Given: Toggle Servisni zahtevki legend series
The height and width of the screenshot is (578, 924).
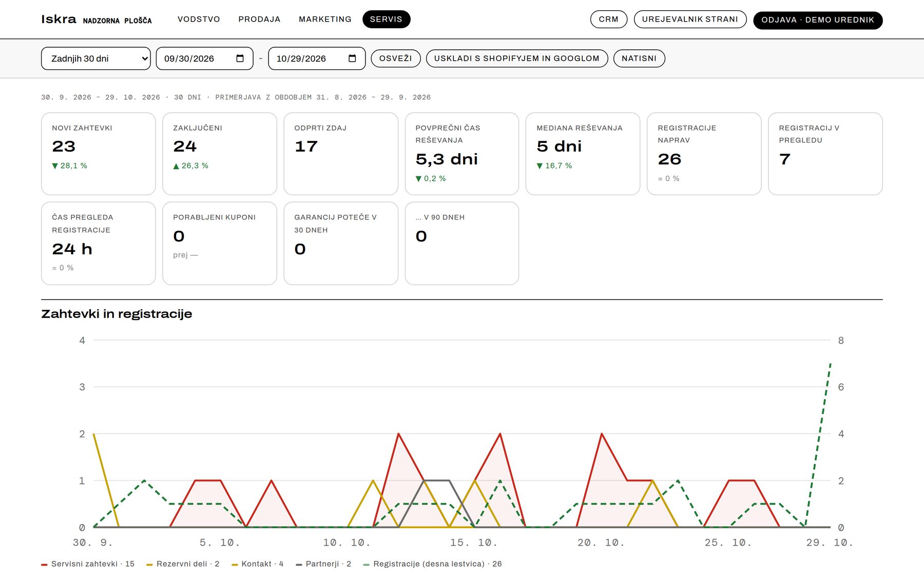Looking at the screenshot, I should tap(88, 564).
